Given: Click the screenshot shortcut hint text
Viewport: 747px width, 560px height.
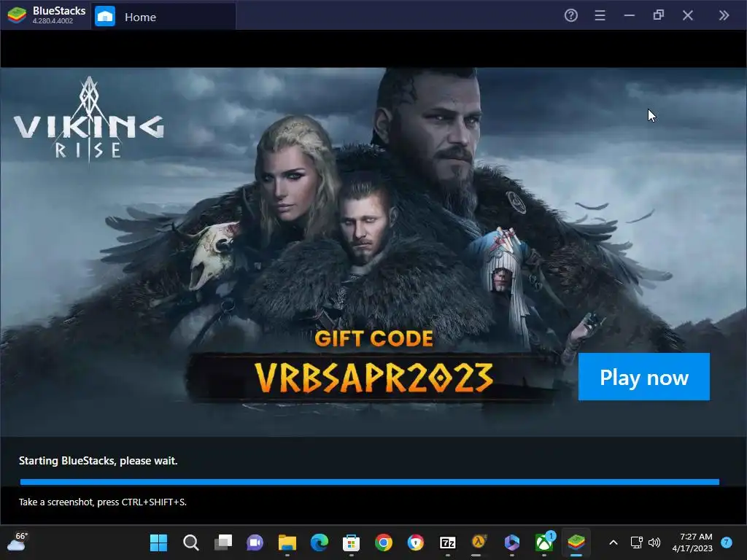Looking at the screenshot, I should (102, 502).
